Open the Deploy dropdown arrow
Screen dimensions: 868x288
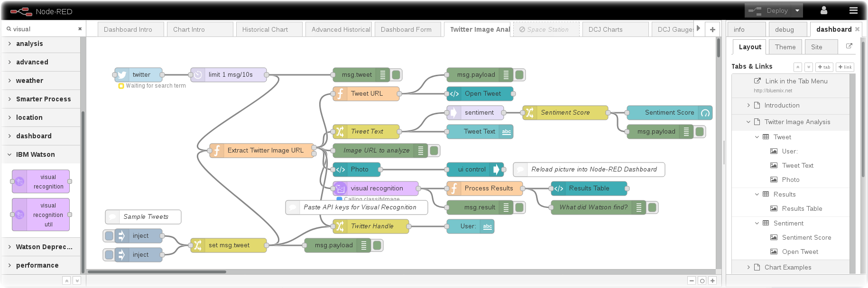click(x=797, y=10)
